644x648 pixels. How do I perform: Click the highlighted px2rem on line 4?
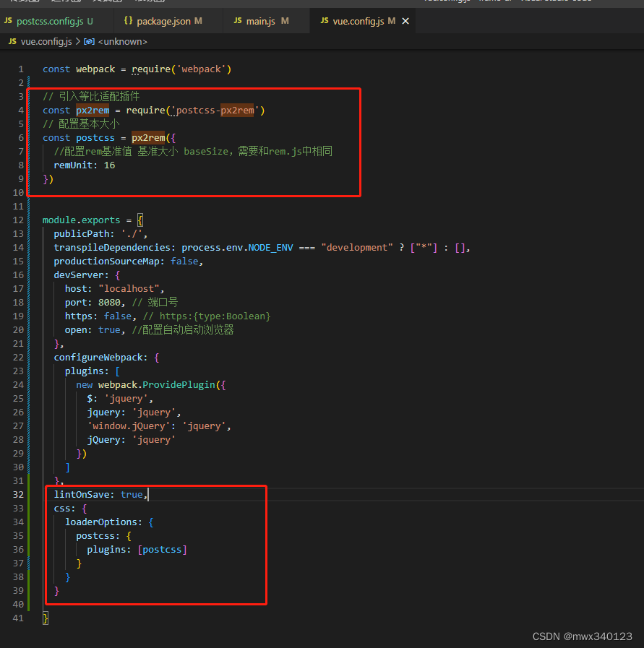[93, 110]
